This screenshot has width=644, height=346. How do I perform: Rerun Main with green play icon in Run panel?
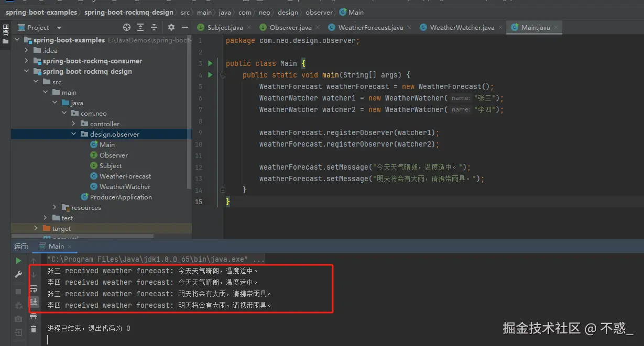click(x=18, y=261)
